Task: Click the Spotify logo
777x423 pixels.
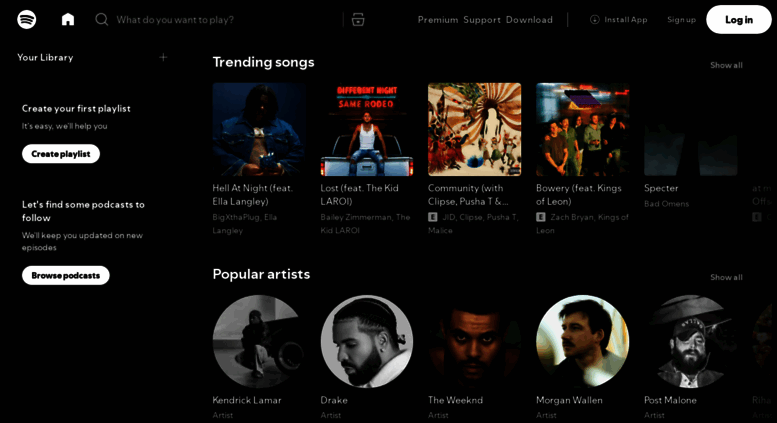Action: click(x=27, y=19)
